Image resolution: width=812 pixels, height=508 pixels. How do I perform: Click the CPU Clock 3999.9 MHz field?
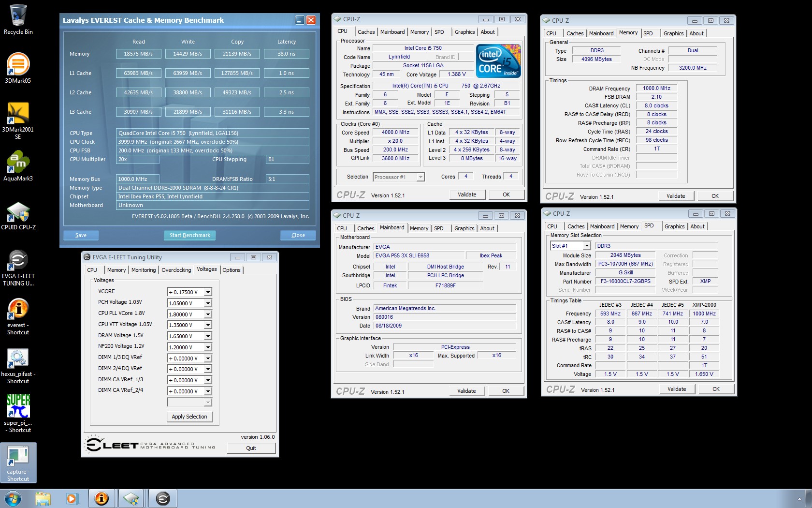pos(213,142)
